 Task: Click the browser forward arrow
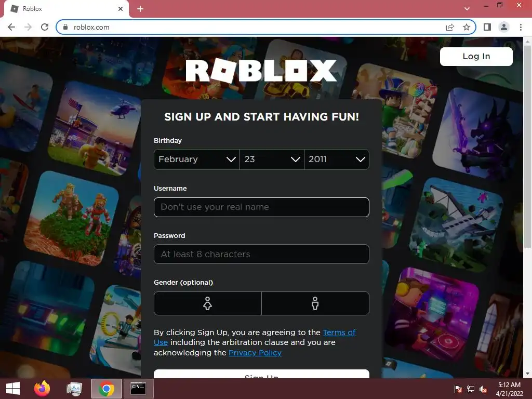click(x=28, y=27)
